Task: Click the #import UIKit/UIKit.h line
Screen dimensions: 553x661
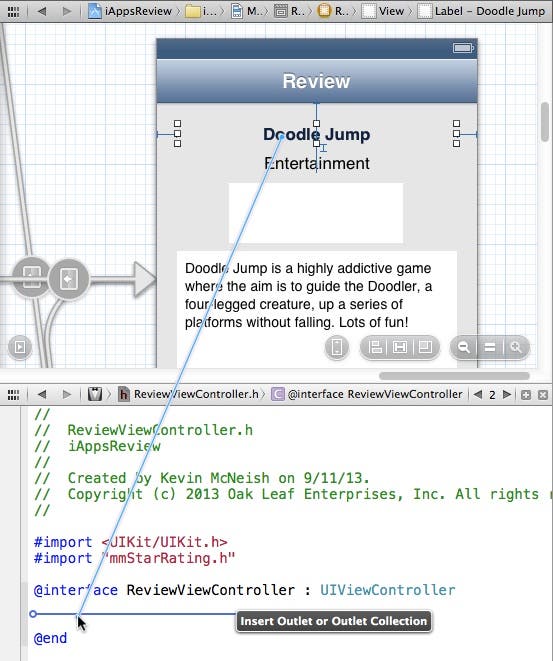Action: 131,542
